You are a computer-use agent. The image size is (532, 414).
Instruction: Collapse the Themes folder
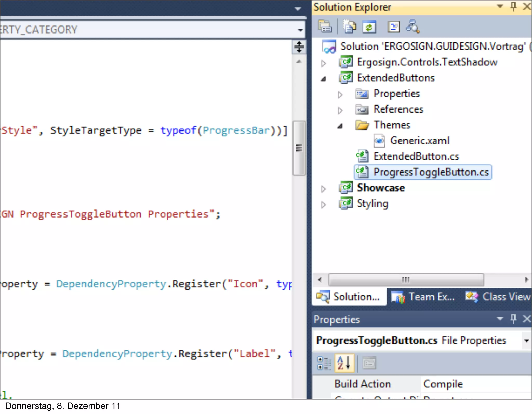340,126
